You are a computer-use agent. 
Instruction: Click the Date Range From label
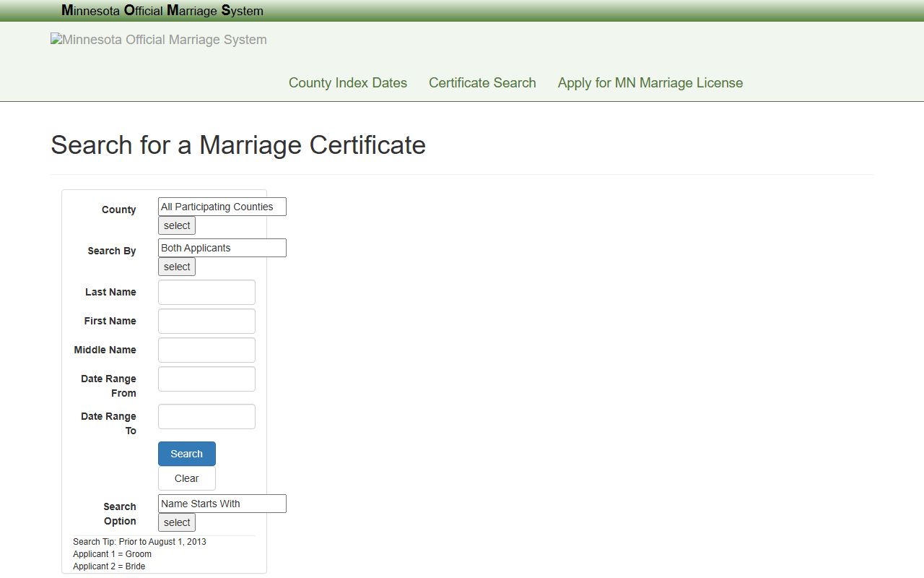tap(109, 386)
